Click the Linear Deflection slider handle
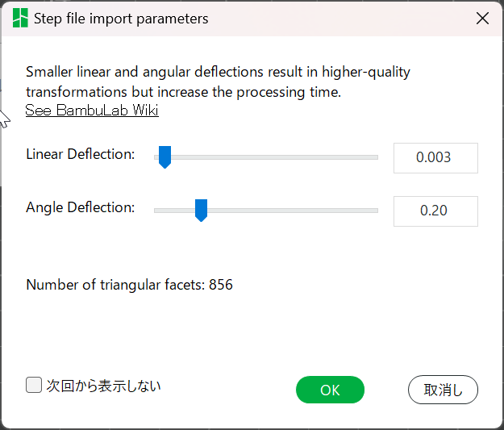Viewport: 504px width, 430px height. [165, 157]
